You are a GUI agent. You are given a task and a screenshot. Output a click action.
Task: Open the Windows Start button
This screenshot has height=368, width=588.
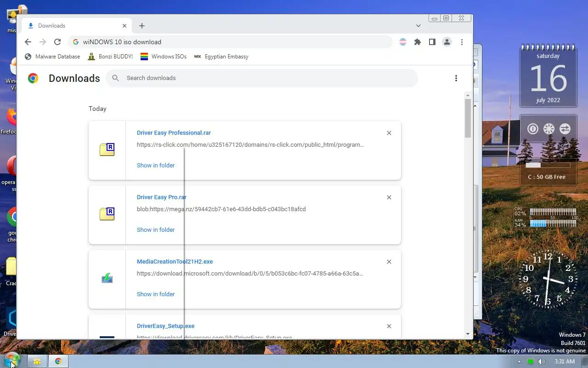tap(12, 361)
